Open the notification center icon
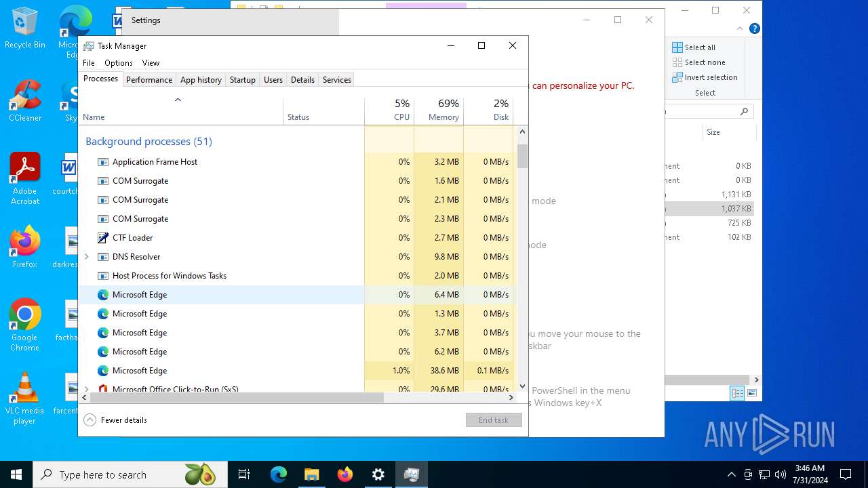This screenshot has width=868, height=488. pyautogui.click(x=846, y=474)
